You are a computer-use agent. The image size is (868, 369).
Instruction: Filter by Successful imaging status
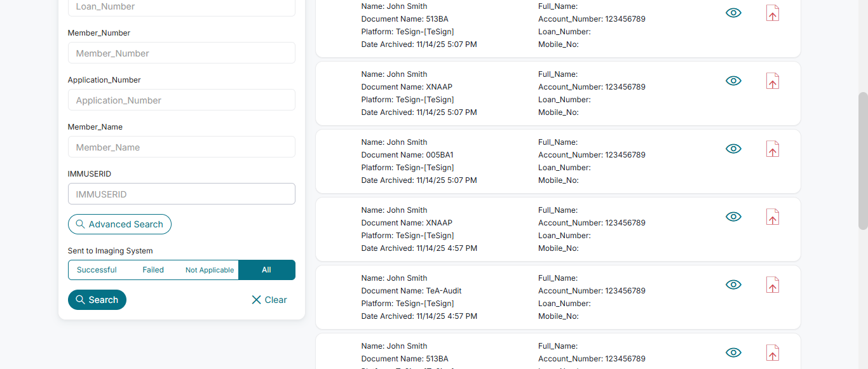(x=97, y=270)
